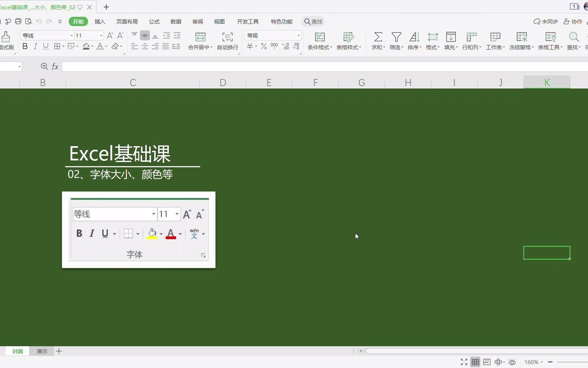Open 冻结窗格 freeze panes menu
Screen dimensions: 588x368
click(521, 41)
